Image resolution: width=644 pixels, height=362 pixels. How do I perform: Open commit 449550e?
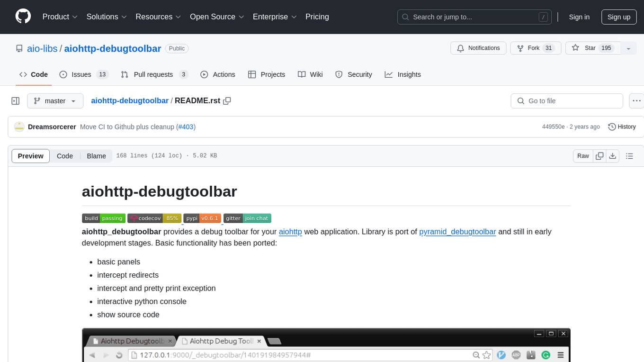tap(553, 127)
